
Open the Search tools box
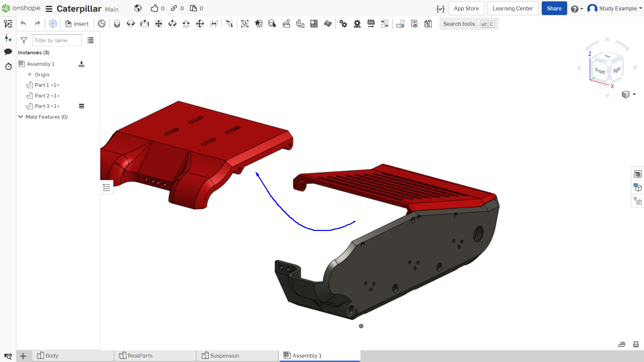click(469, 24)
